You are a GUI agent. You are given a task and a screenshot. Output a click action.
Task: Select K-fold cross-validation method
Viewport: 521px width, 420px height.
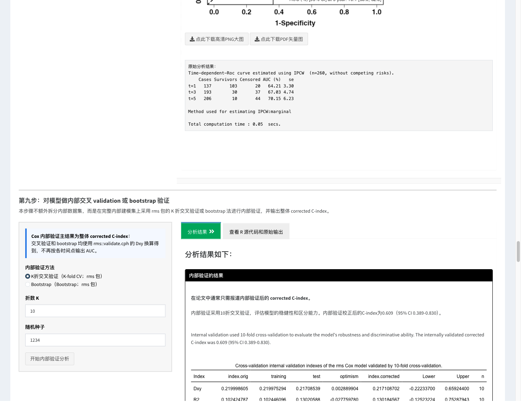click(27, 276)
